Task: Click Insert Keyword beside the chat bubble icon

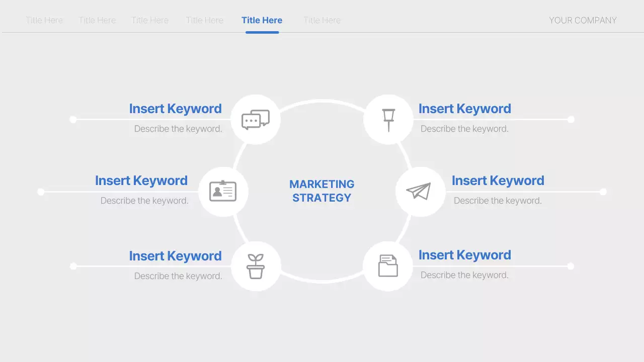Action: pyautogui.click(x=175, y=109)
